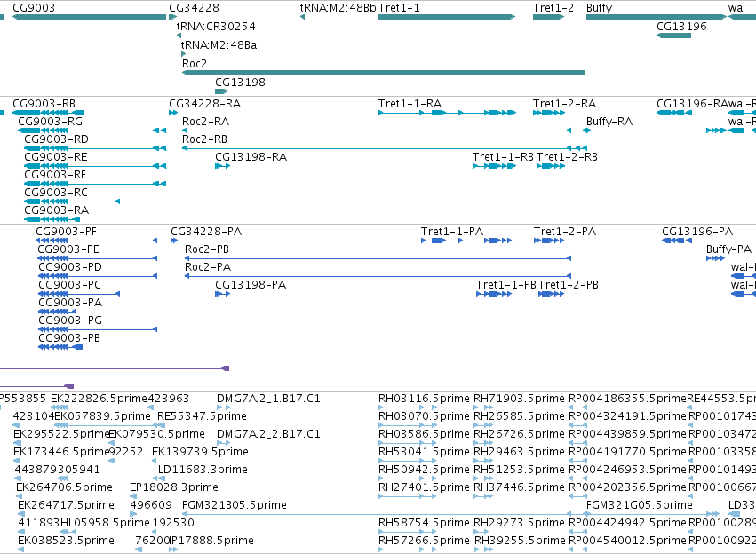756x554 pixels.
Task: Select the Buffy teal gene bar
Action: click(657, 17)
